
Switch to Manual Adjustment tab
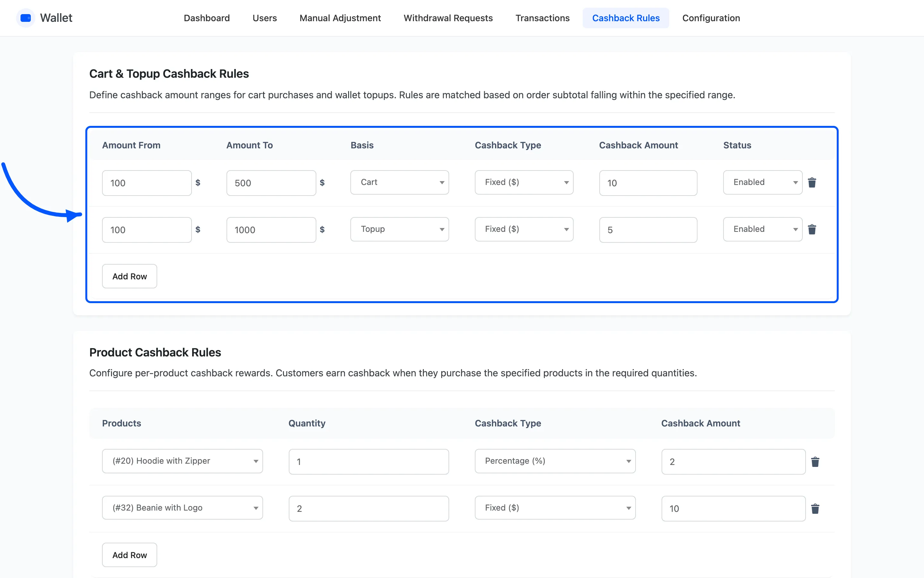[340, 18]
